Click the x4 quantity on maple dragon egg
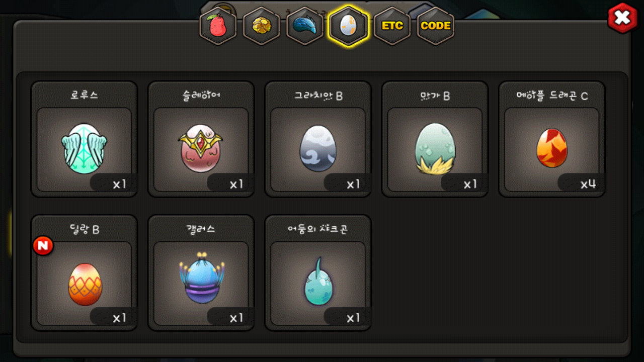Screen dimensions: 644x362 click(x=588, y=184)
